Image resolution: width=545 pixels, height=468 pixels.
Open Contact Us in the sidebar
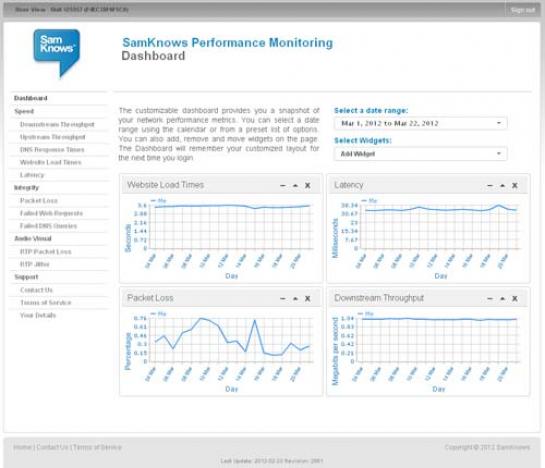pyautogui.click(x=36, y=290)
